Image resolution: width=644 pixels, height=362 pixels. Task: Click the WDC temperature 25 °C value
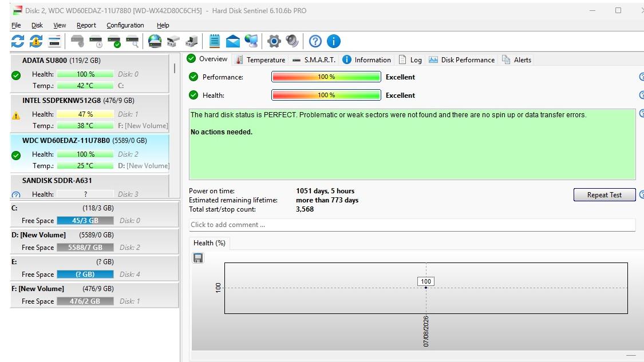tap(85, 166)
